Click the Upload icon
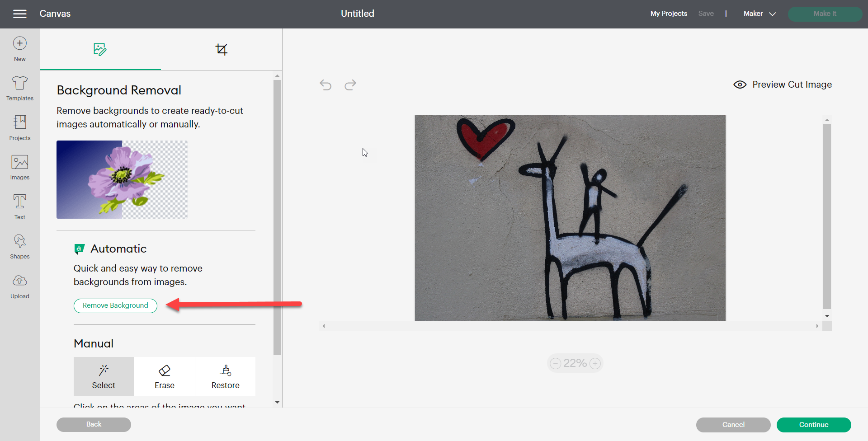This screenshot has height=441, width=868. pos(19,286)
